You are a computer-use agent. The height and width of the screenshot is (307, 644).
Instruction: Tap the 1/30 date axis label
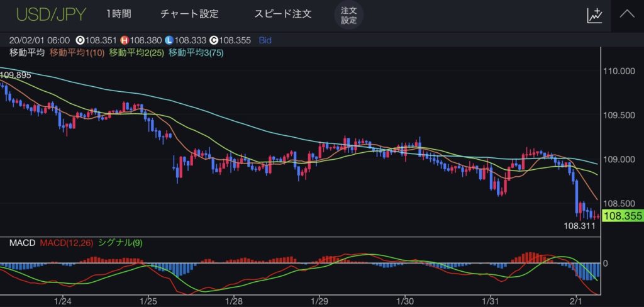(x=405, y=301)
